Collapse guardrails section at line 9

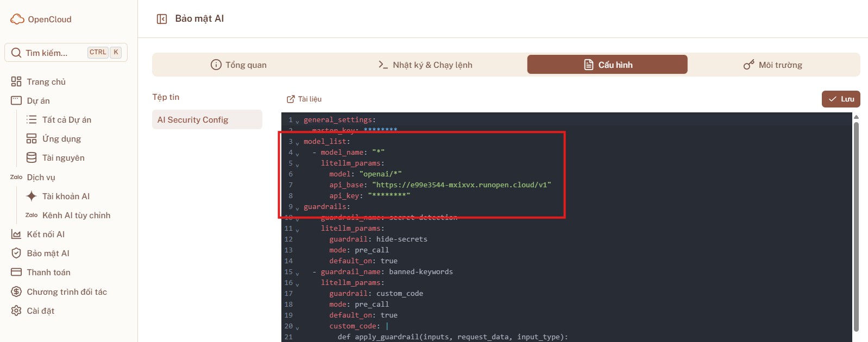coord(297,208)
